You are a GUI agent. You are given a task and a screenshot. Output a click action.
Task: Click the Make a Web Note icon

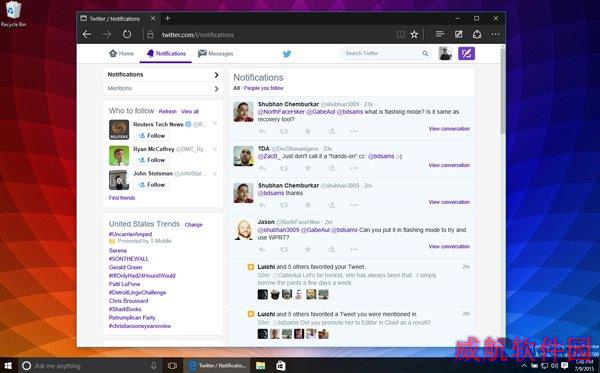pos(458,34)
